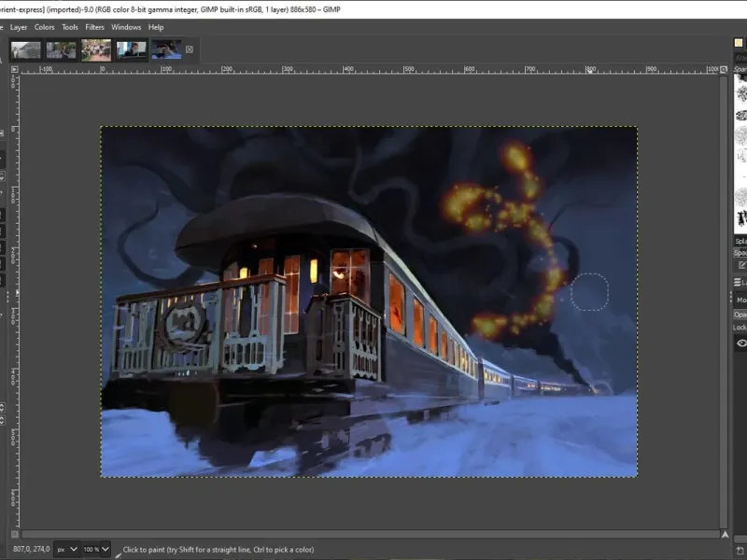
Task: Switch to the third image tab thumbnail
Action: click(x=95, y=50)
